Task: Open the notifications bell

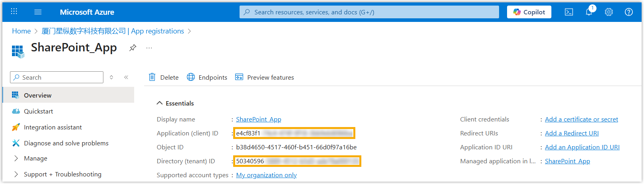Action: coord(589,12)
